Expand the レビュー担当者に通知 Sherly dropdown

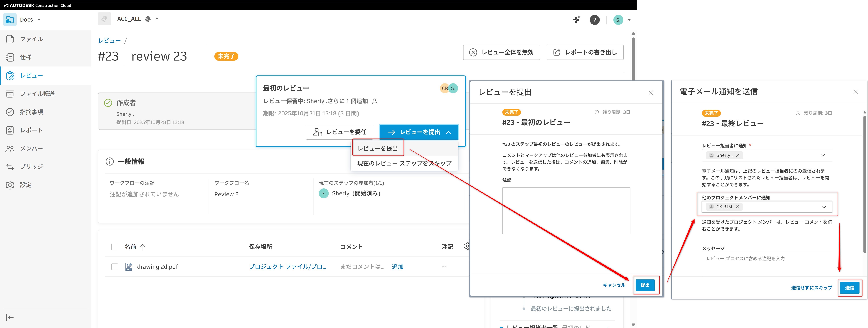click(x=823, y=155)
